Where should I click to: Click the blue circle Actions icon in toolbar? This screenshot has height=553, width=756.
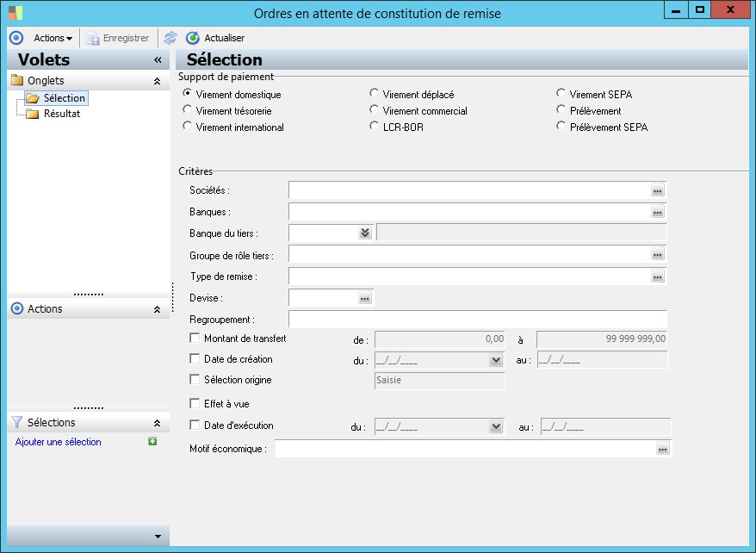coord(16,38)
